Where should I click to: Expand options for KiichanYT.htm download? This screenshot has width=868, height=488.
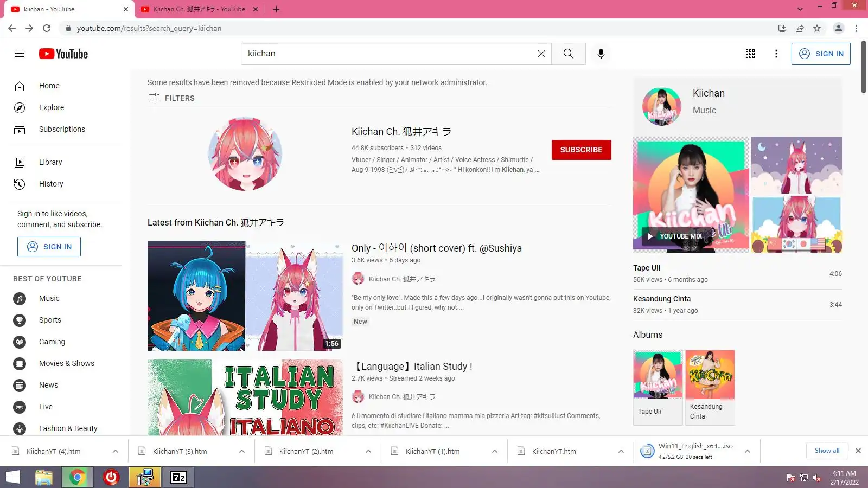click(x=621, y=451)
